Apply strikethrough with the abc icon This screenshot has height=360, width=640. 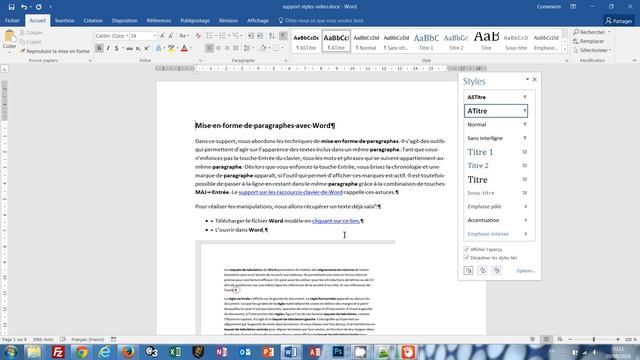(x=129, y=49)
